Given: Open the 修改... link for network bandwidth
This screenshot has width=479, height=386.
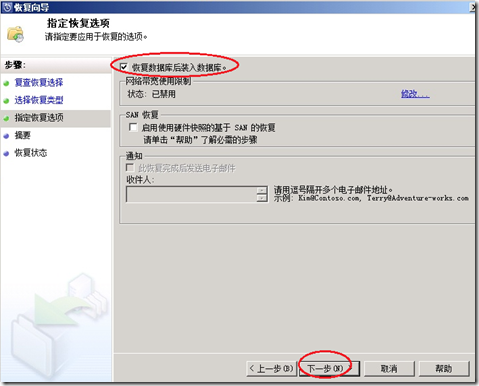Looking at the screenshot, I should (415, 94).
